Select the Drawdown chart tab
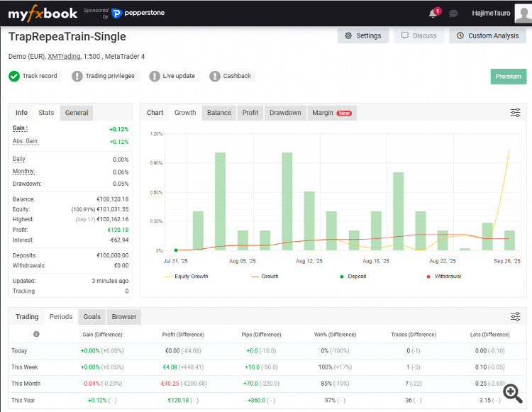The image size is (532, 412). pyautogui.click(x=285, y=113)
